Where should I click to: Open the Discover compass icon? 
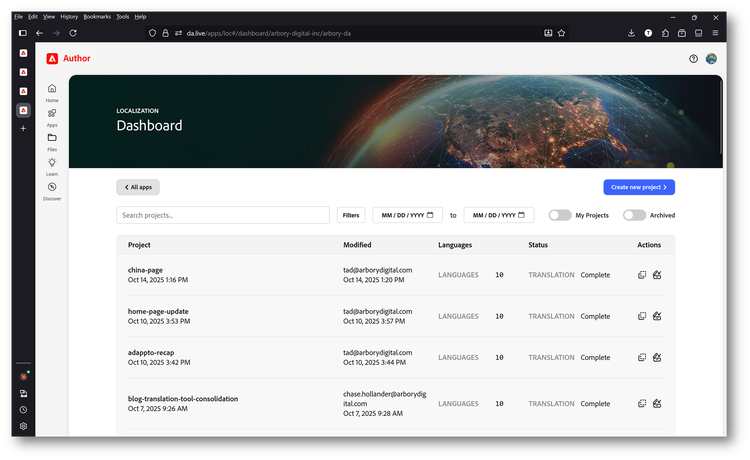pos(52,187)
